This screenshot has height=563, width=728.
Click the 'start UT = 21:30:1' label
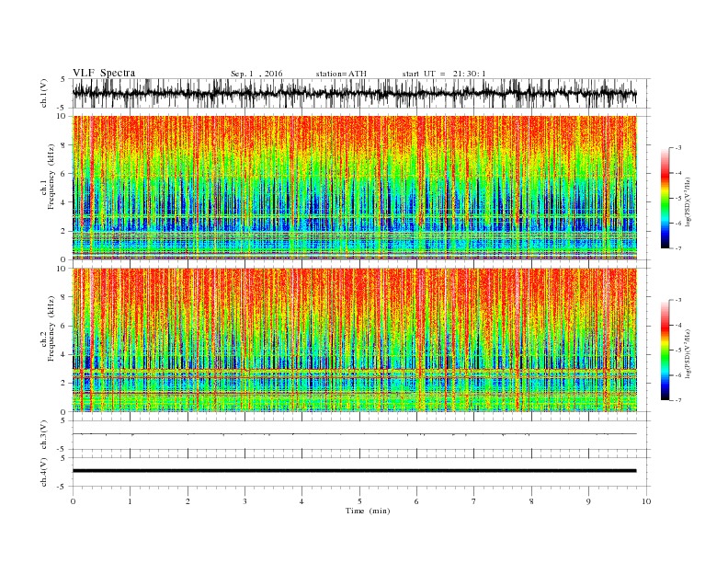coord(444,74)
